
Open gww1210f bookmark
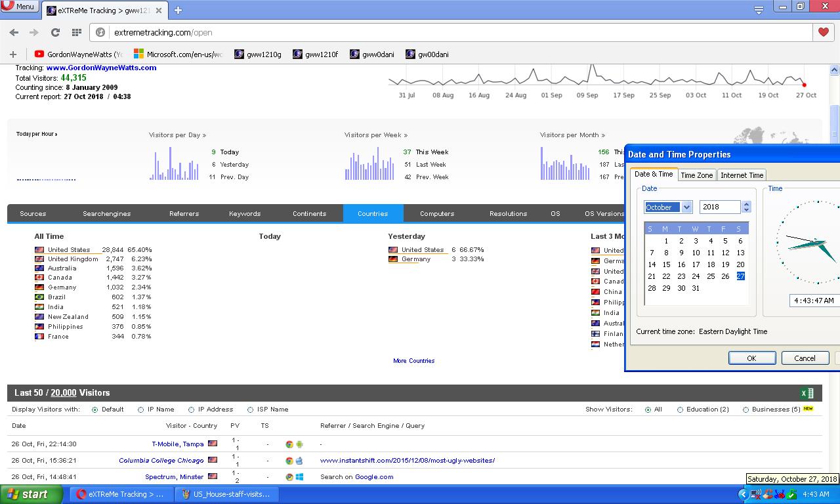316,54
